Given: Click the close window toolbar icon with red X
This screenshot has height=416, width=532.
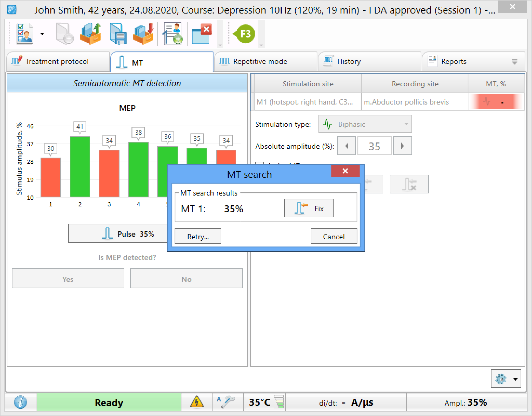Looking at the screenshot, I should pyautogui.click(x=202, y=34).
